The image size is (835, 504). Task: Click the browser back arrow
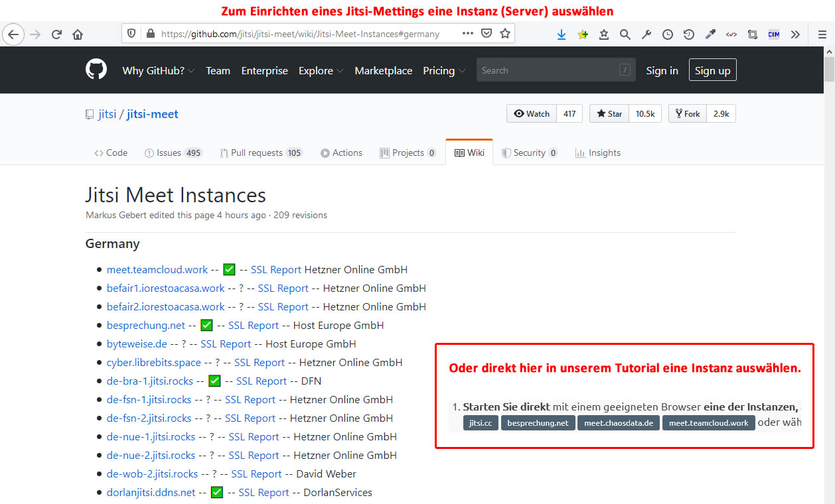pyautogui.click(x=14, y=34)
